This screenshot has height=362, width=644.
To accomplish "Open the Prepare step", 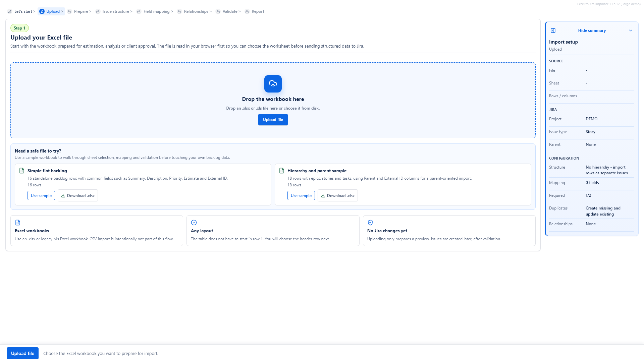I will tap(79, 11).
